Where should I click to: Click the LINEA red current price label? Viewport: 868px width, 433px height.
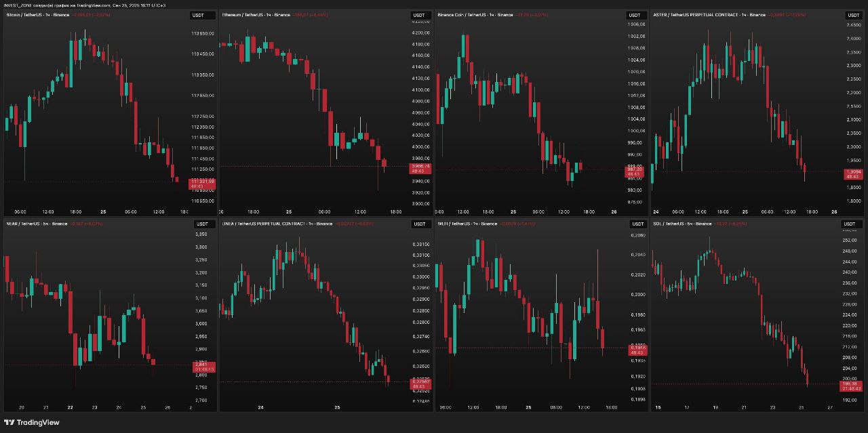(420, 384)
